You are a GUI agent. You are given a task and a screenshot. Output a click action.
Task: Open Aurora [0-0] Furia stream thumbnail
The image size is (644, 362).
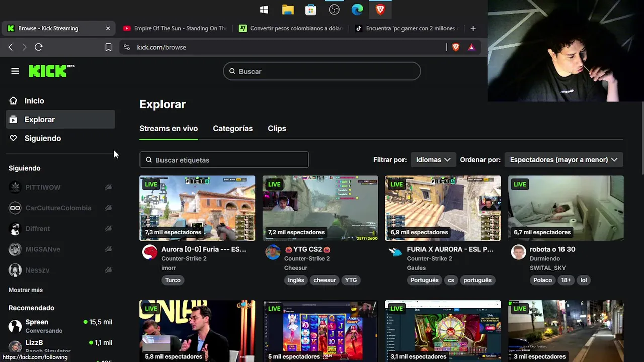point(197,208)
